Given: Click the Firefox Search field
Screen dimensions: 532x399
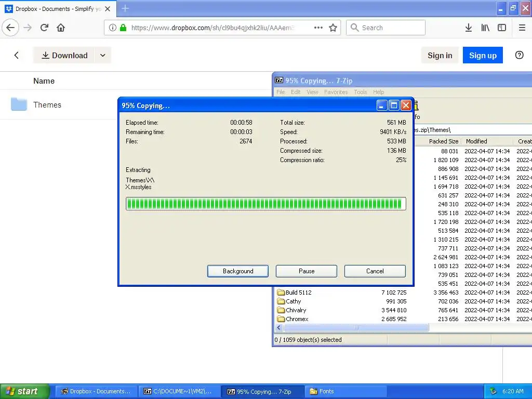Looking at the screenshot, I should point(385,28).
